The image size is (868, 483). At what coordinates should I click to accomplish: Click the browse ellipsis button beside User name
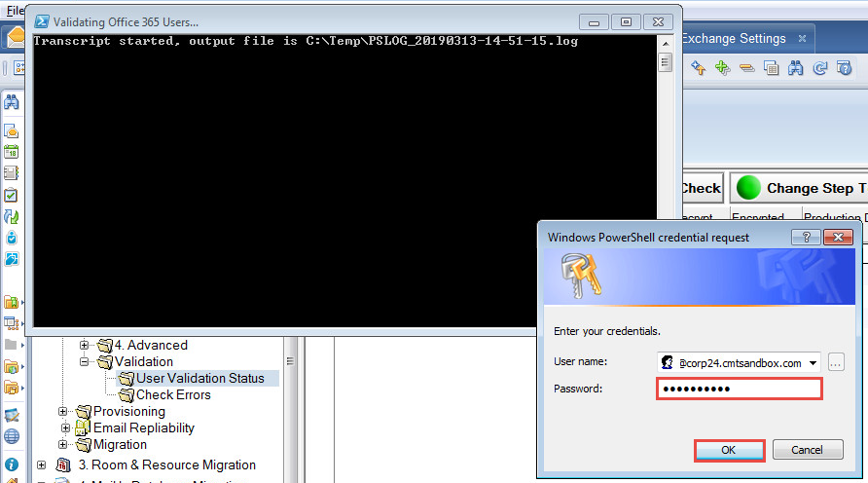(836, 363)
